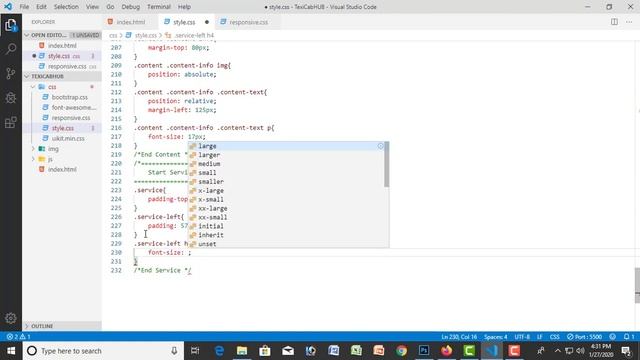Click the feedback smiley in status bar
Viewport: 640px width, 360px height.
tap(612, 337)
